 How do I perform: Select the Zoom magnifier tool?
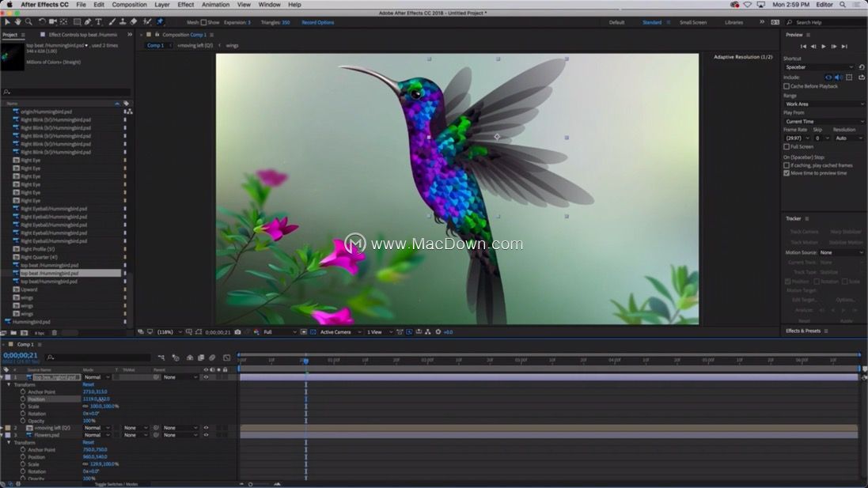point(29,22)
